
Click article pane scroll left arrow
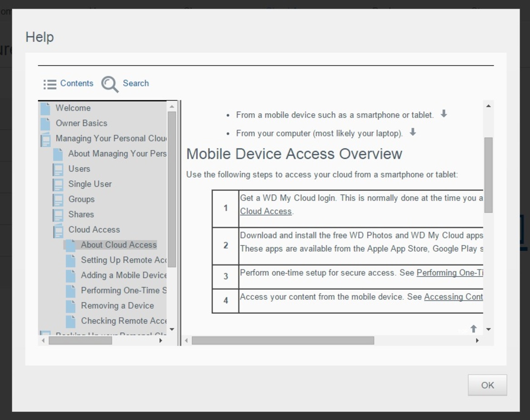[186, 341]
